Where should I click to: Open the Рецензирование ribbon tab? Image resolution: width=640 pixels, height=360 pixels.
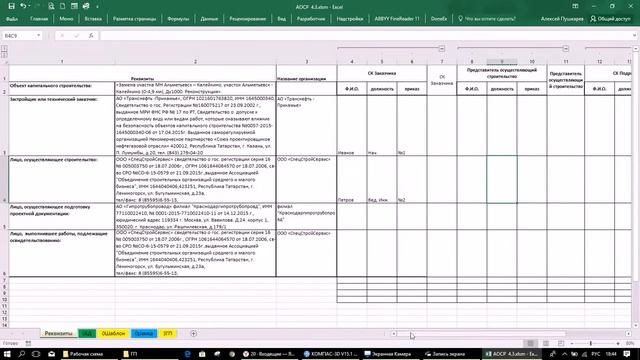pyautogui.click(x=247, y=19)
